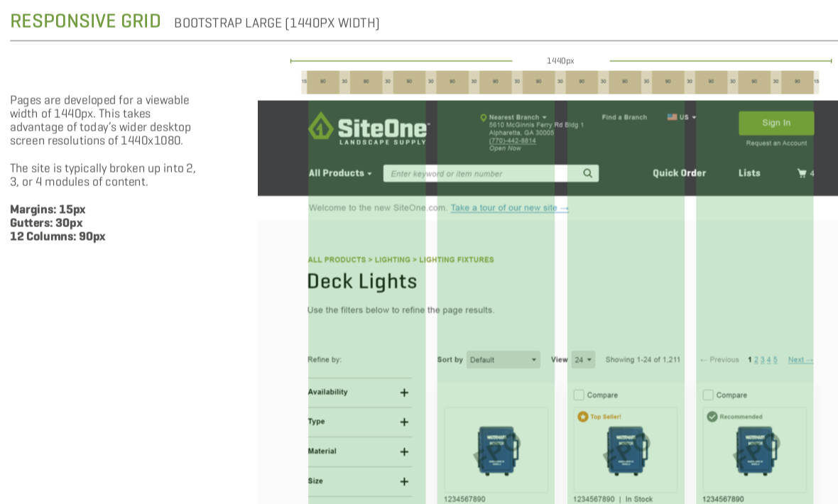The width and height of the screenshot is (838, 504).
Task: Click the Recommended checkmark badge icon
Action: pyautogui.click(x=712, y=417)
